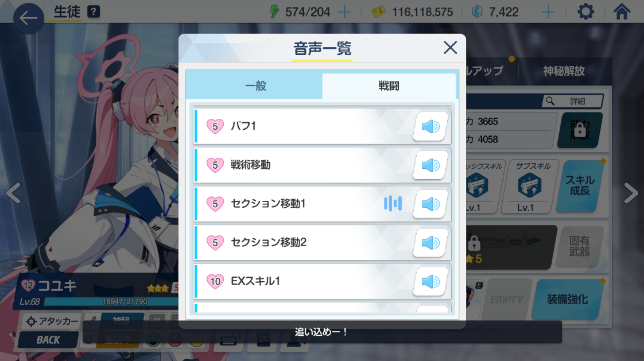Tap the 装備強化 button

click(x=567, y=300)
